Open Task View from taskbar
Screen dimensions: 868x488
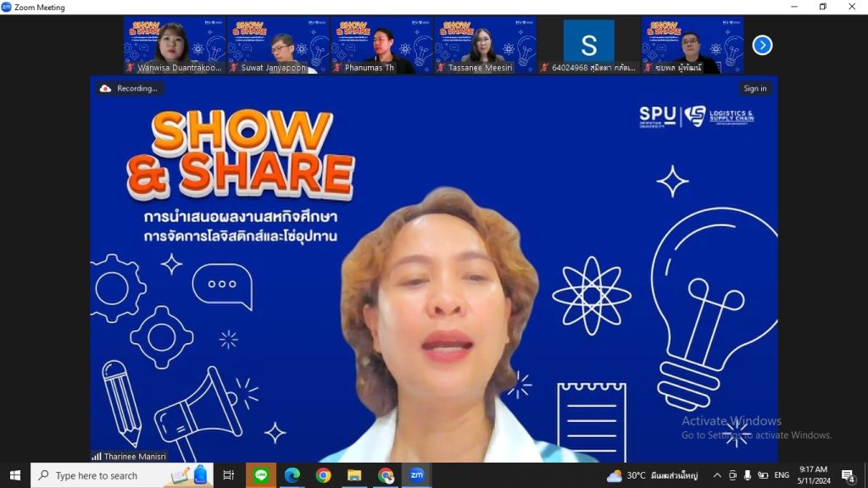coord(229,475)
